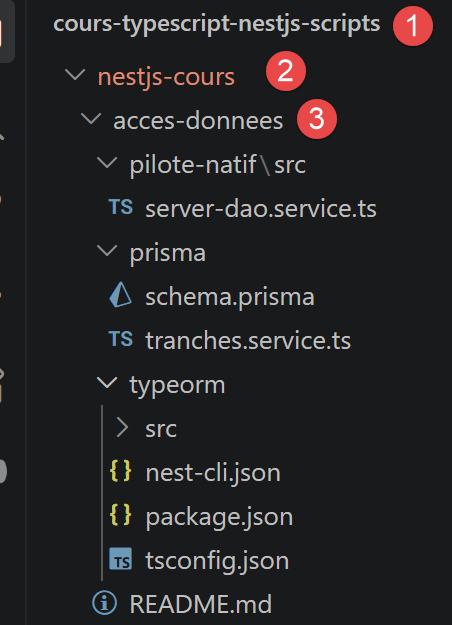
Task: Collapse the typeorm folder chevron
Action: click(x=107, y=383)
